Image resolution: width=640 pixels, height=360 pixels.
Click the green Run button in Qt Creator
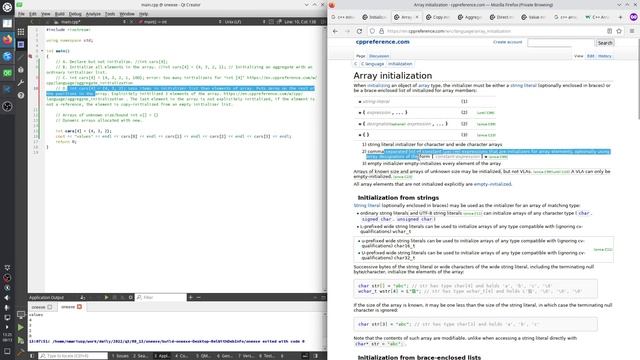pos(21,327)
